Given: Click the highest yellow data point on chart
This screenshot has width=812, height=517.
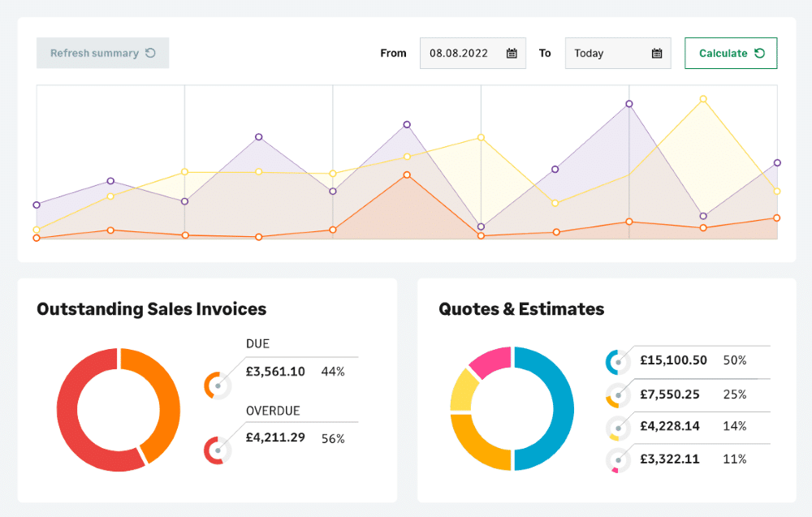Looking at the screenshot, I should 703,99.
